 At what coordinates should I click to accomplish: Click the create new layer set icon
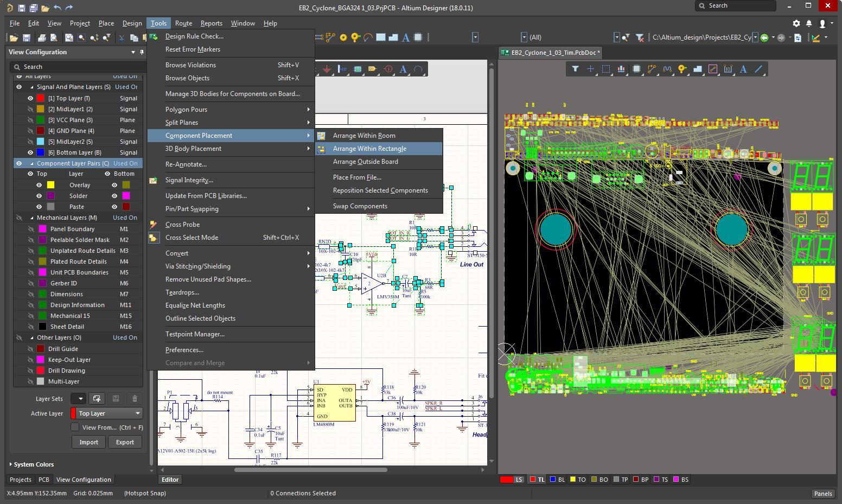[x=97, y=399]
